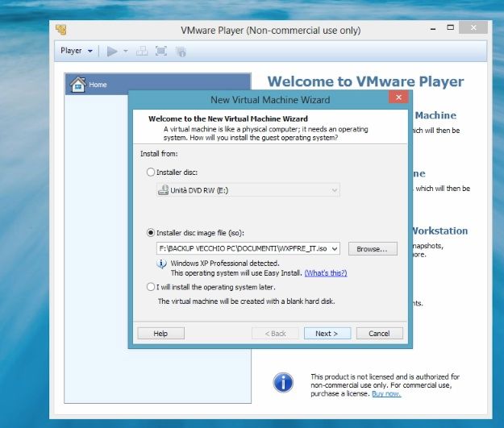Click the Unity mode toolbar icon
Screen dimensions: 504x428
(x=181, y=52)
